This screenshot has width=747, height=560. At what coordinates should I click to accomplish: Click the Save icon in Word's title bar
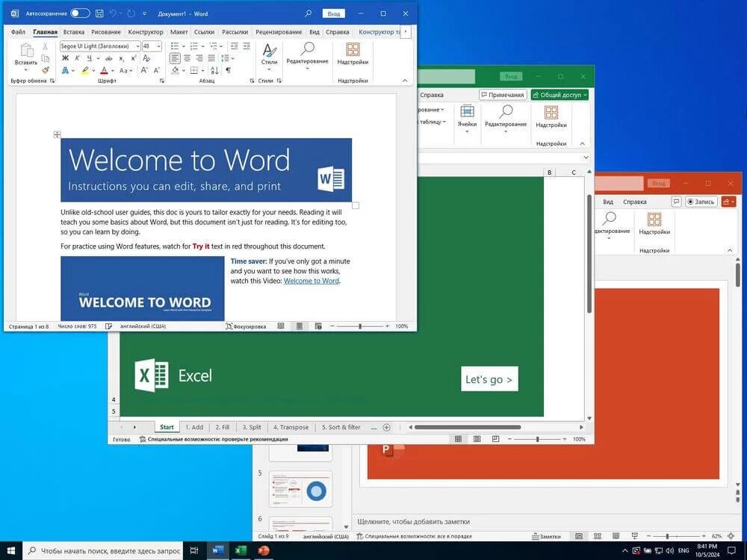(99, 13)
